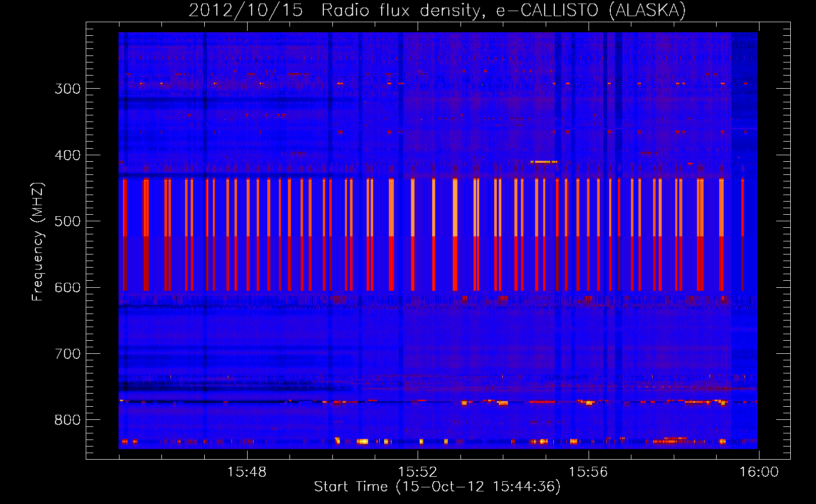Viewport: 816px width, 504px height.
Task: Click the 800 frequency tick label
Action: [x=68, y=420]
